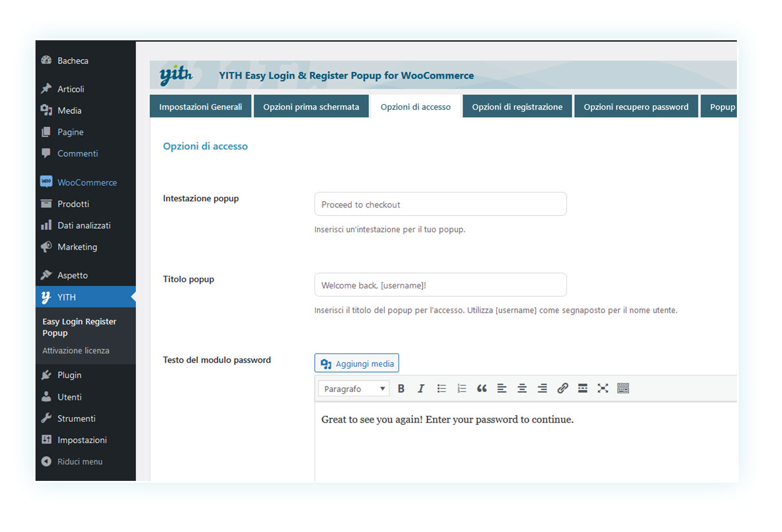Viewport: 782px width, 532px height.
Task: Open the WooCommerce menu
Action: click(85, 182)
